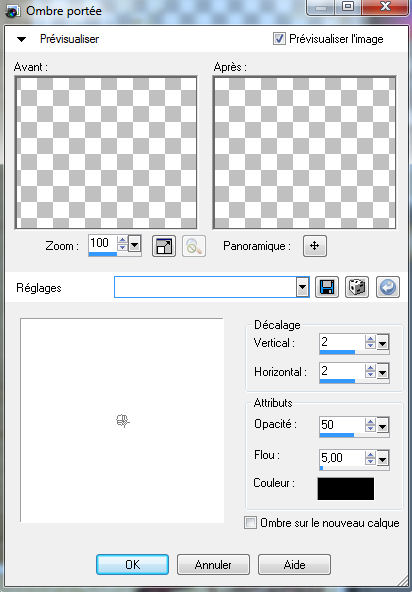412x592 pixels.
Task: Enable Ombre sur le nouveau calque
Action: (250, 523)
